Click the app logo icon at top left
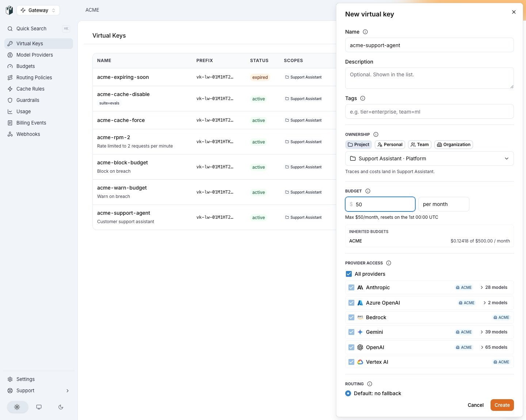Screen dimensions: 526x420 click(x=9, y=10)
